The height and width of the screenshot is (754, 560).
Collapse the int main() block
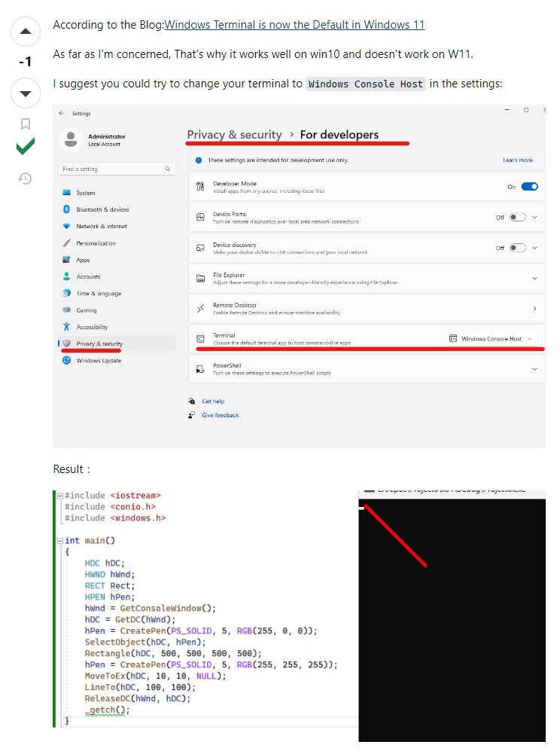(x=60, y=541)
